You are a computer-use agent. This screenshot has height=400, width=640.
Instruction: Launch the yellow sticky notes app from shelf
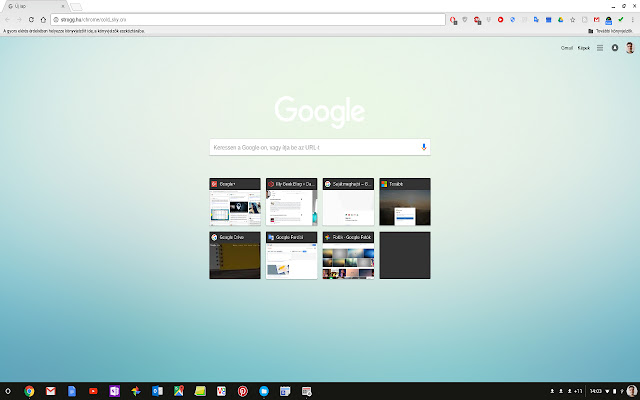click(x=200, y=391)
